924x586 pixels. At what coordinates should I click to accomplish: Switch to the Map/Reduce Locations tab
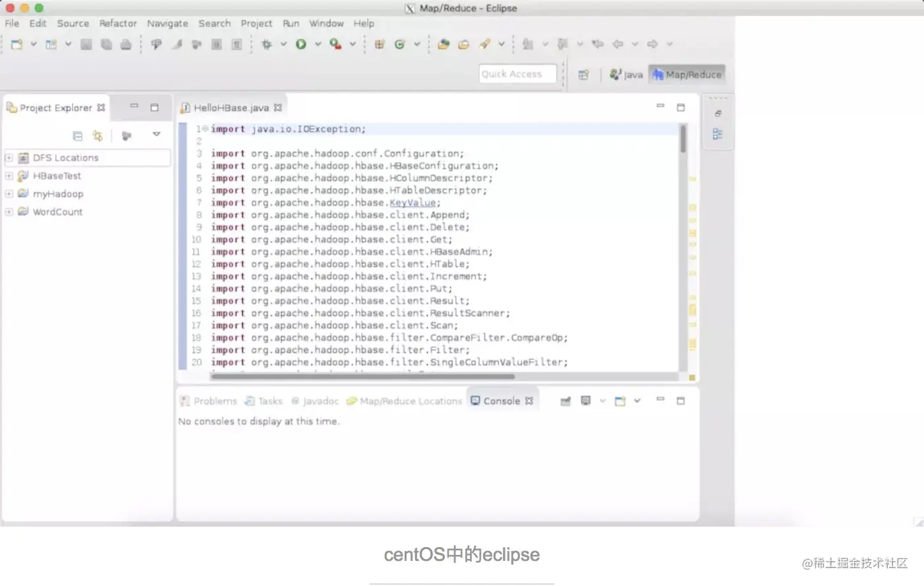point(404,401)
